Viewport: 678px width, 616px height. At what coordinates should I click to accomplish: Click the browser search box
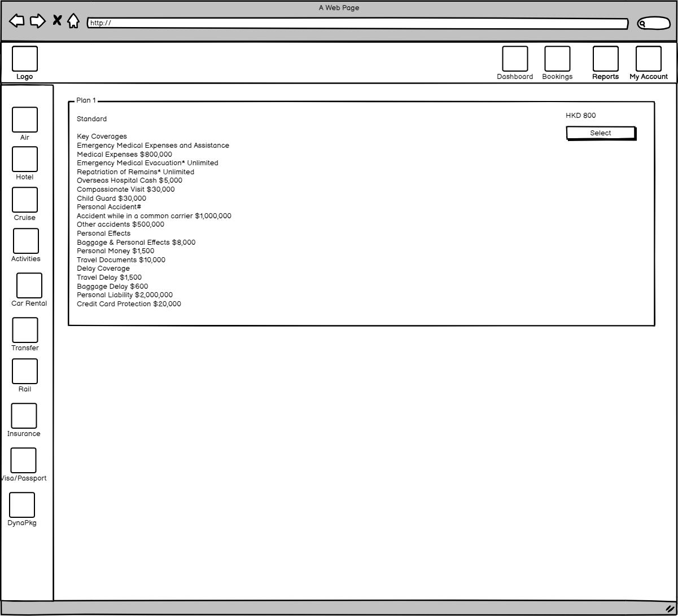click(653, 23)
